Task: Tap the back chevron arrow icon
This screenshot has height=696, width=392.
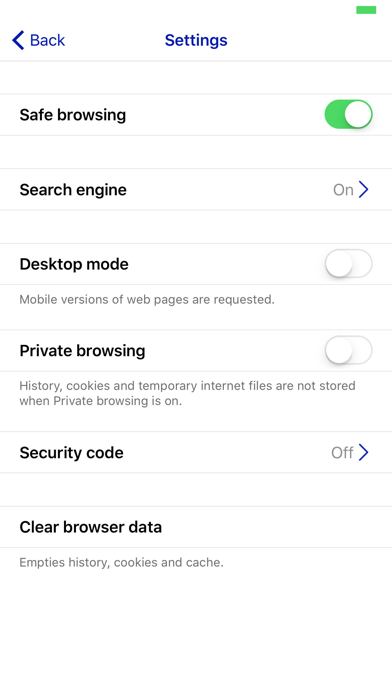Action: [x=18, y=40]
